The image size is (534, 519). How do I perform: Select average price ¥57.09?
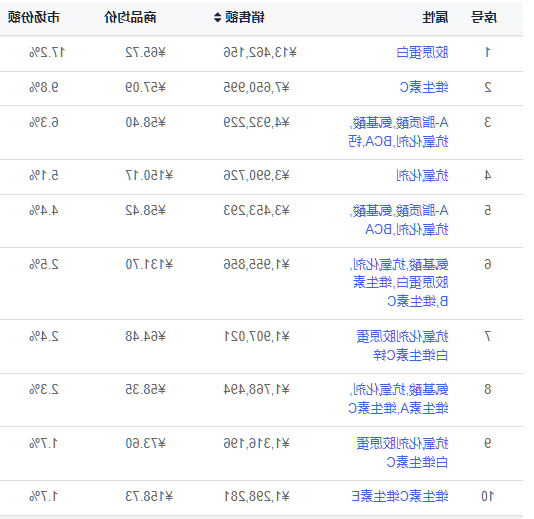pyautogui.click(x=145, y=88)
